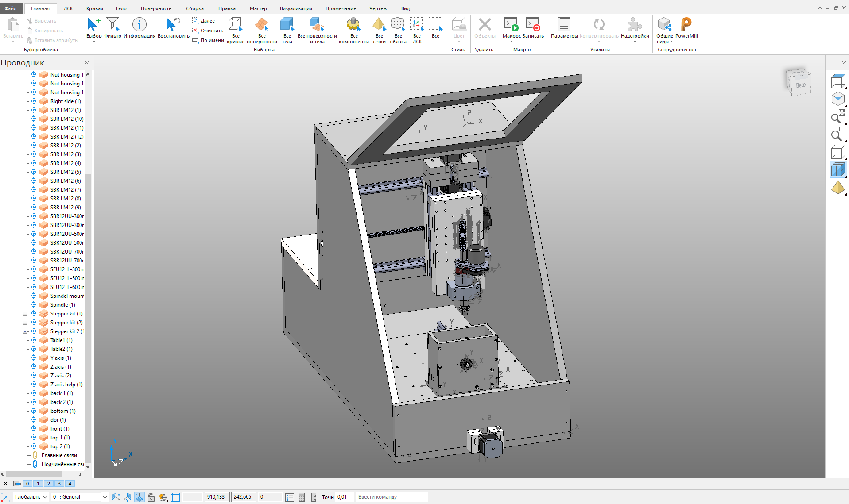Viewport: 849px width, 504px height.
Task: Toggle the padlock icon in status bar
Action: click(151, 497)
